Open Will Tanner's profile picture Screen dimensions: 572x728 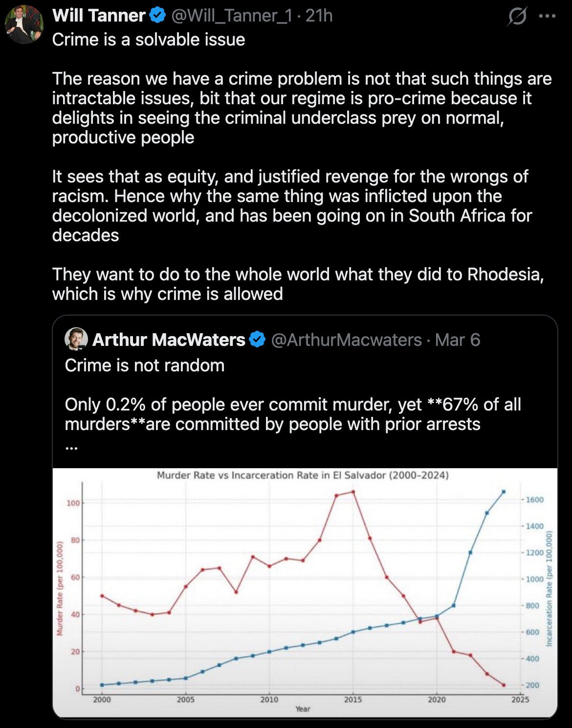pyautogui.click(x=24, y=24)
